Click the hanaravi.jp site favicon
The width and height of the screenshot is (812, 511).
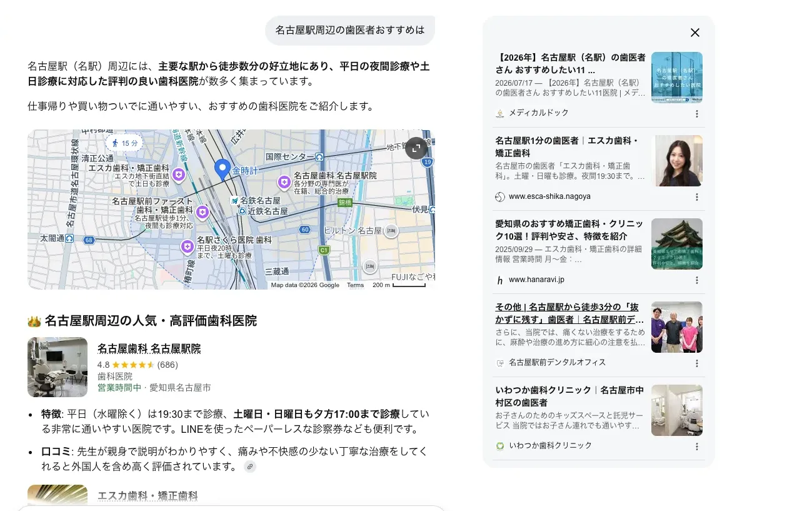pyautogui.click(x=500, y=280)
